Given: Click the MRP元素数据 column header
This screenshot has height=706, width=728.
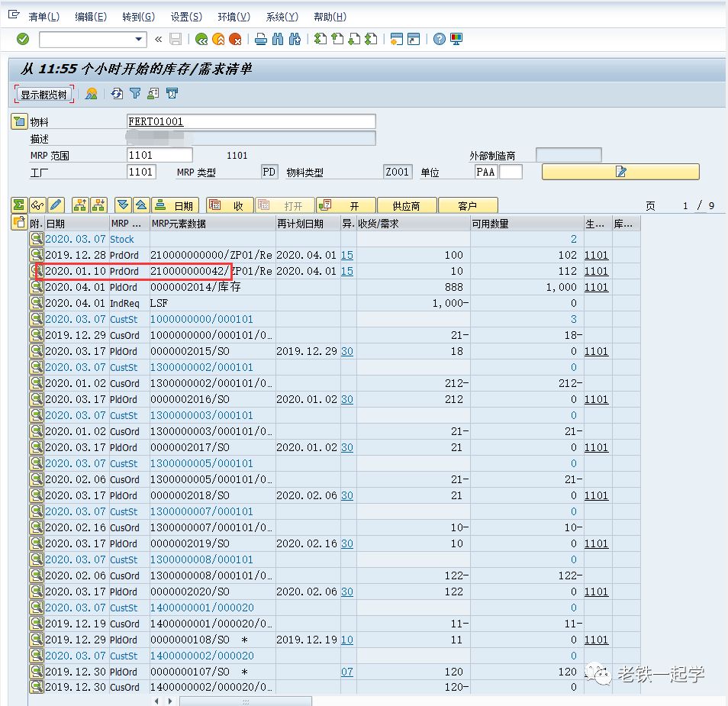Looking at the screenshot, I should click(213, 224).
